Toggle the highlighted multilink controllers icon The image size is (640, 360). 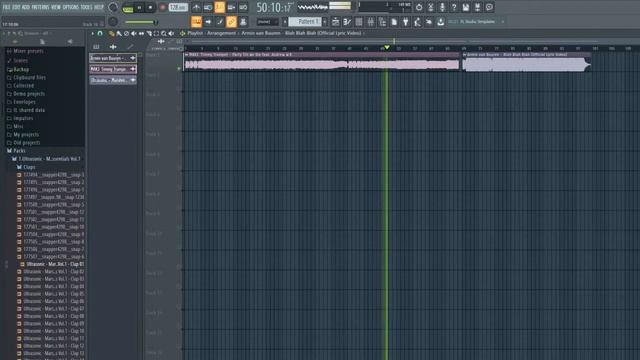(231, 22)
